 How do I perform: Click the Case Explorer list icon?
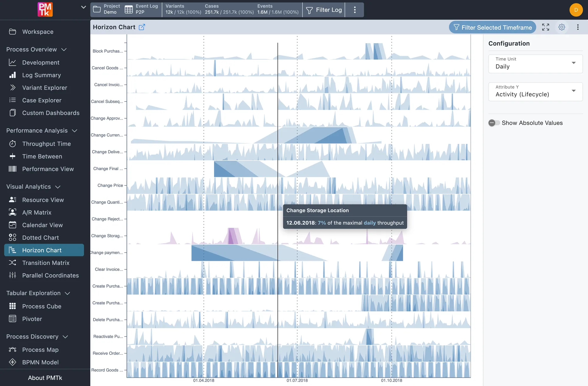(12, 100)
